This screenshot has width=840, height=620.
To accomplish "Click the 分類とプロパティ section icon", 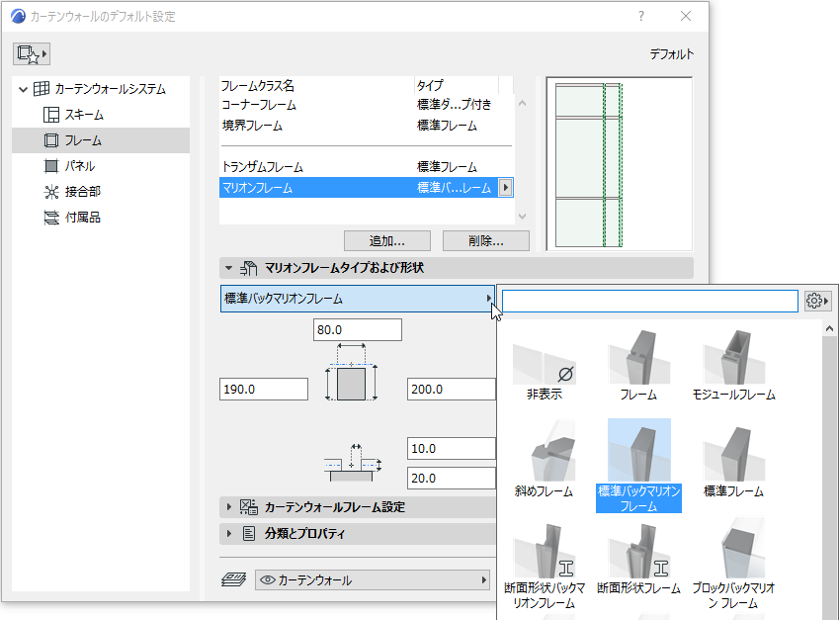I will (249, 534).
